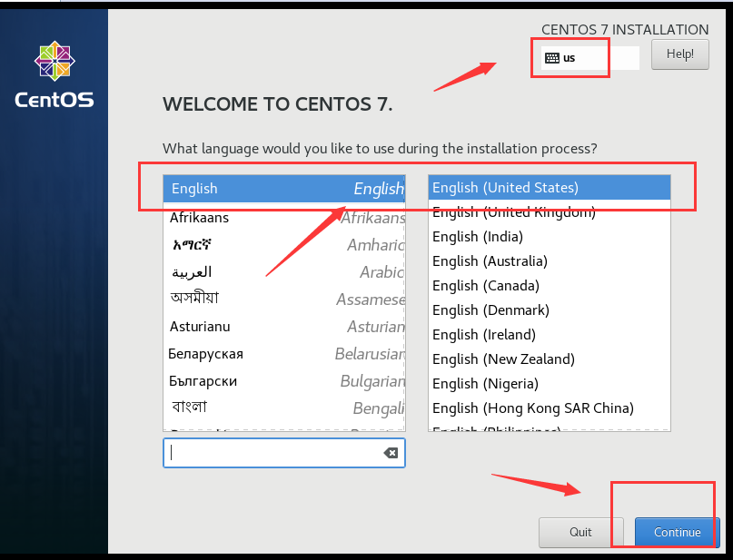Click the Continue button

(x=677, y=532)
